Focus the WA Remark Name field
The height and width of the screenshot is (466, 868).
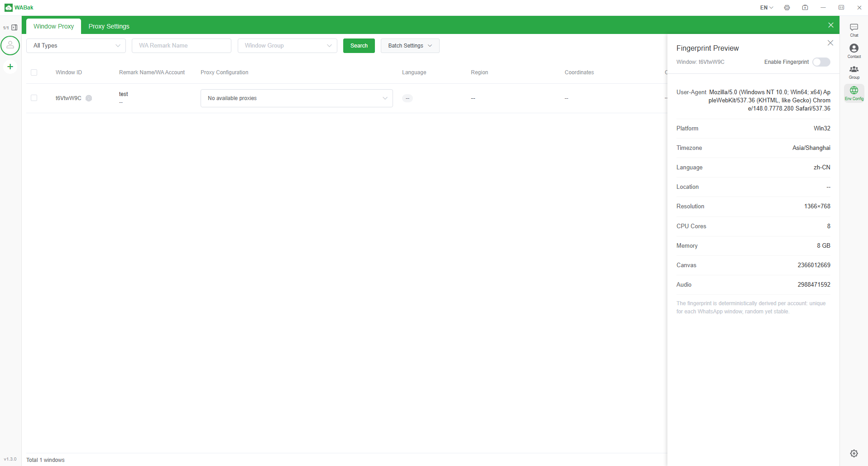(181, 46)
